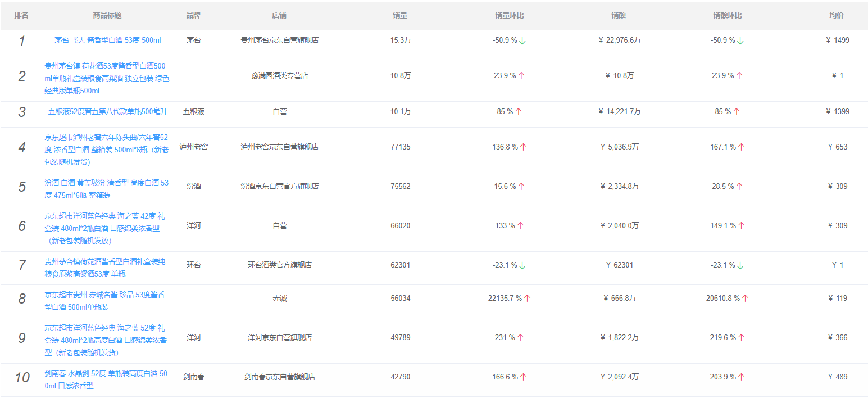This screenshot has height=398, width=868.
Task: Click the green down arrow beside -50.9% 销额环比 in row 1
Action: point(740,41)
